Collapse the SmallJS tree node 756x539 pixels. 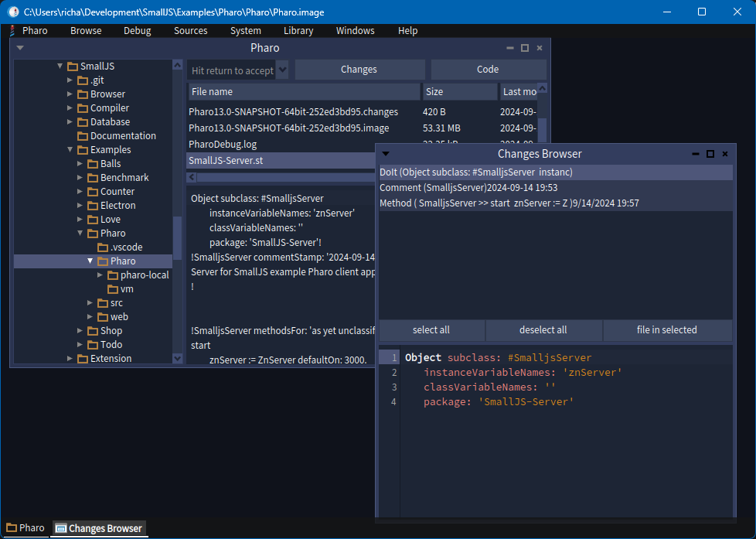[60, 66]
